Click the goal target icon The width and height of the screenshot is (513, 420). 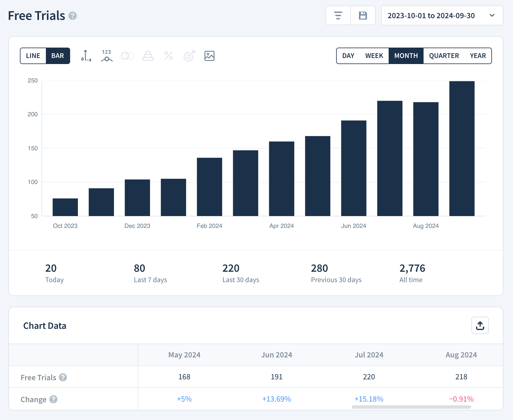pos(189,56)
